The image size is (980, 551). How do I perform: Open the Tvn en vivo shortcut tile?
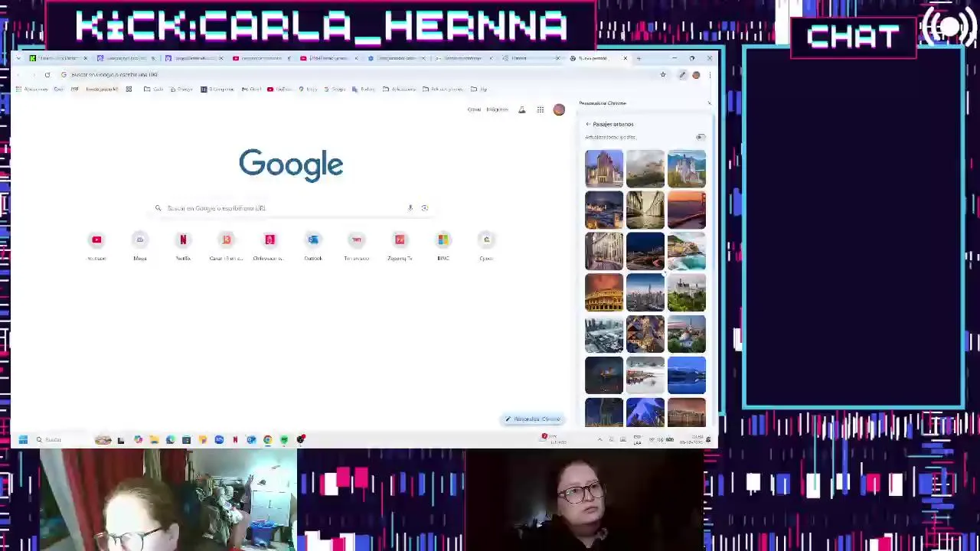click(356, 246)
